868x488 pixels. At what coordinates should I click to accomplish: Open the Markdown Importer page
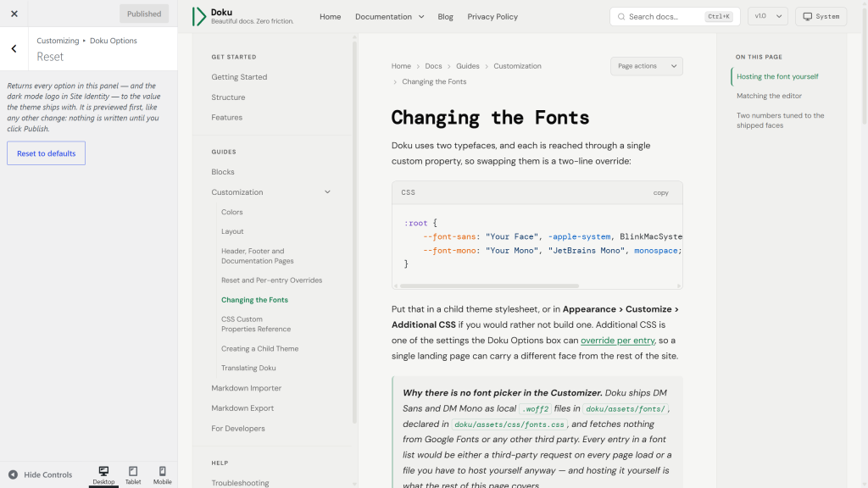pos(247,388)
